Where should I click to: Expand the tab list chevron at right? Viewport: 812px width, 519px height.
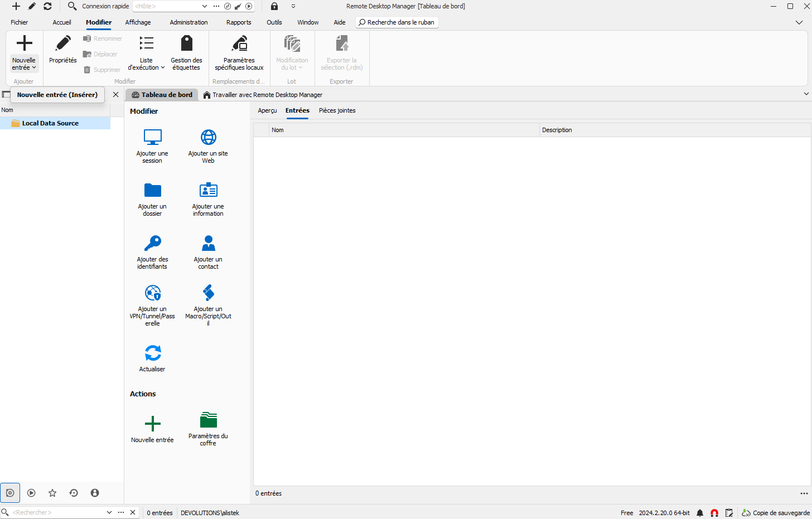pyautogui.click(x=806, y=94)
